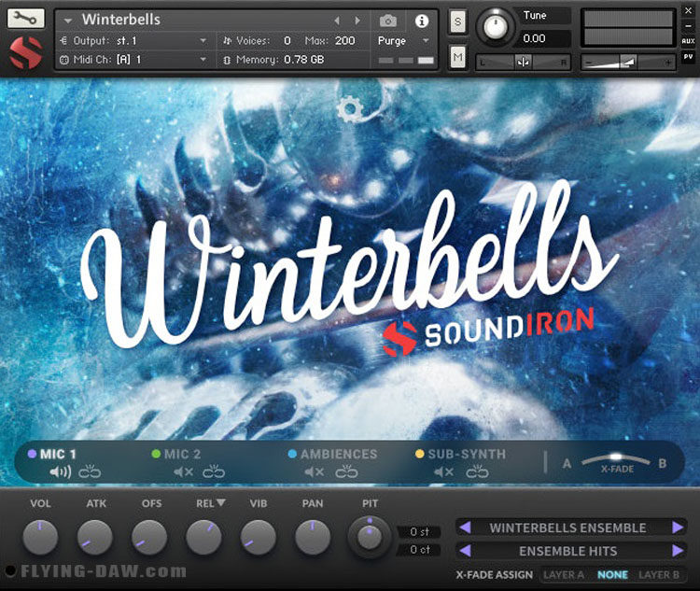This screenshot has width=700, height=591.
Task: Open the Midi Ch dropdown
Action: tap(133, 60)
